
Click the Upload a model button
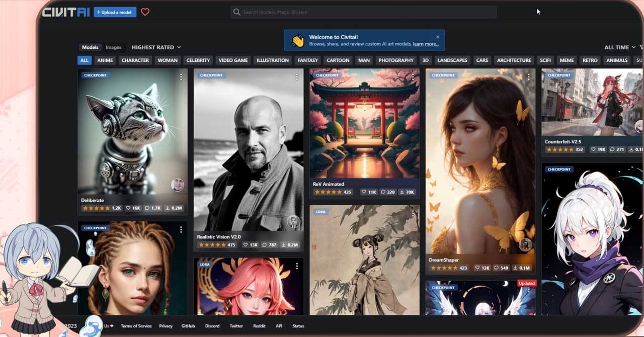coord(115,12)
